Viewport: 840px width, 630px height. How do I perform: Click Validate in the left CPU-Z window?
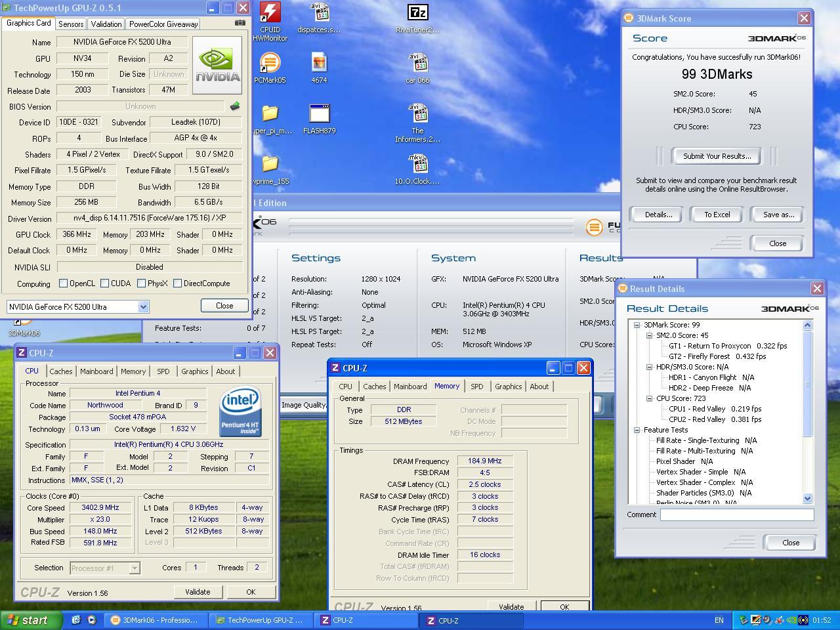click(198, 592)
